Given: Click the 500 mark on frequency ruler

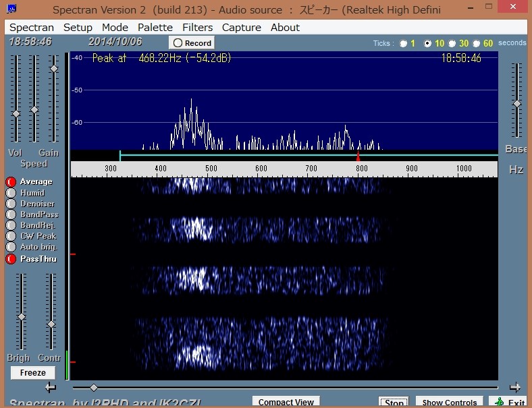Looking at the screenshot, I should coord(211,169).
